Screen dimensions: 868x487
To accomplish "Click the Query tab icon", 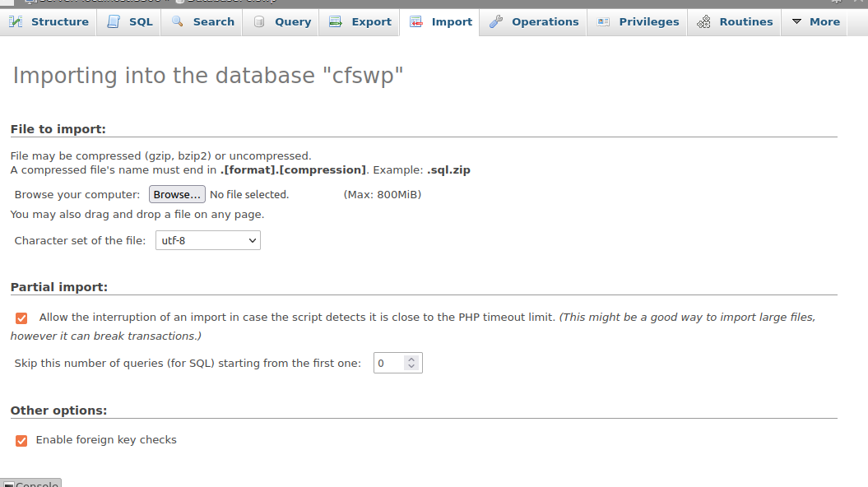I will tap(259, 21).
